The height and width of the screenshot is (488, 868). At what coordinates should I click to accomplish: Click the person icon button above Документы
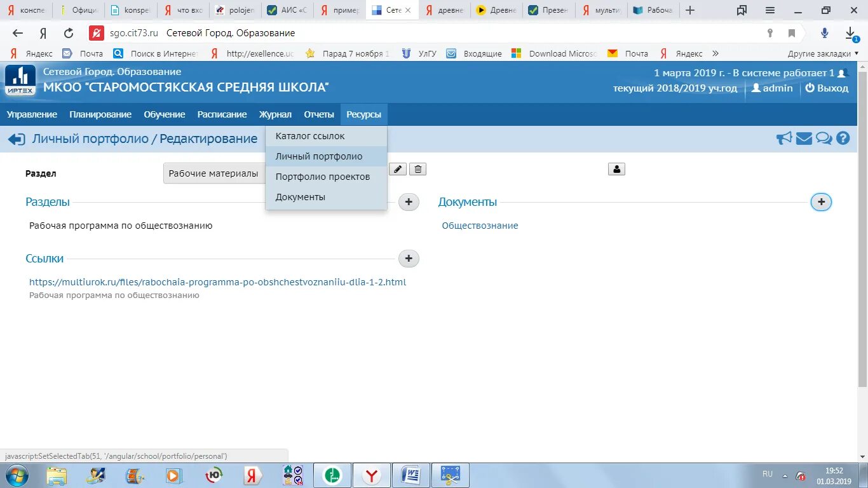(x=616, y=169)
